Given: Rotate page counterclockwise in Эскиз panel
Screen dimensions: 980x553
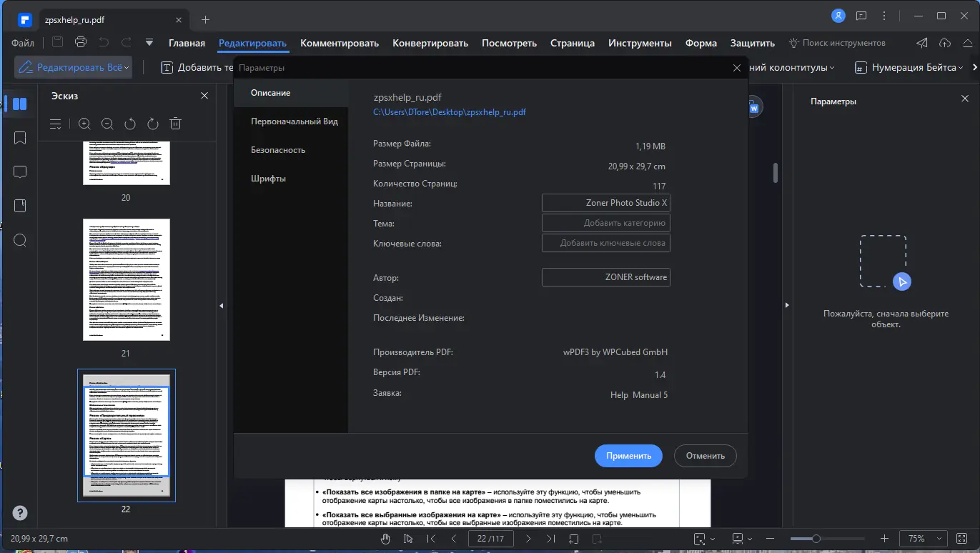Looking at the screenshot, I should pyautogui.click(x=129, y=124).
